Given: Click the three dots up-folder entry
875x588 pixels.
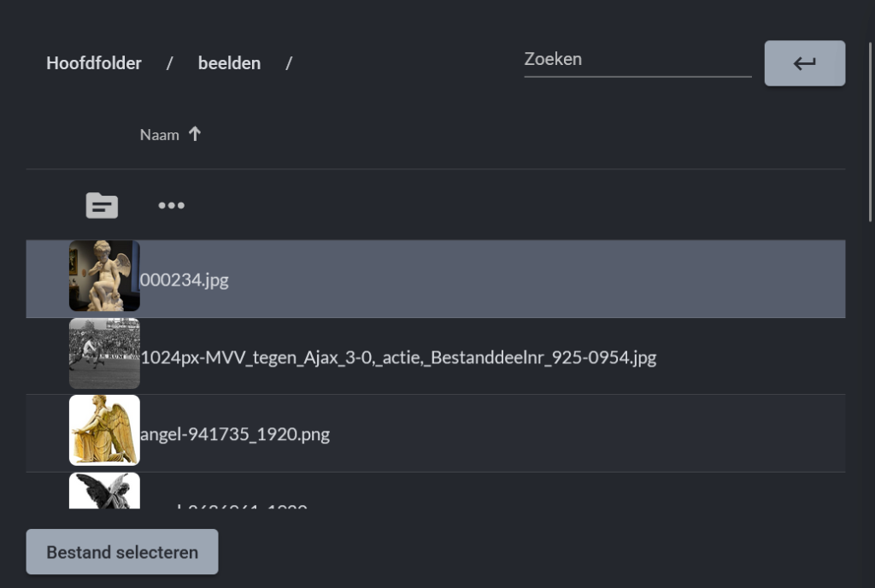Looking at the screenshot, I should (171, 205).
